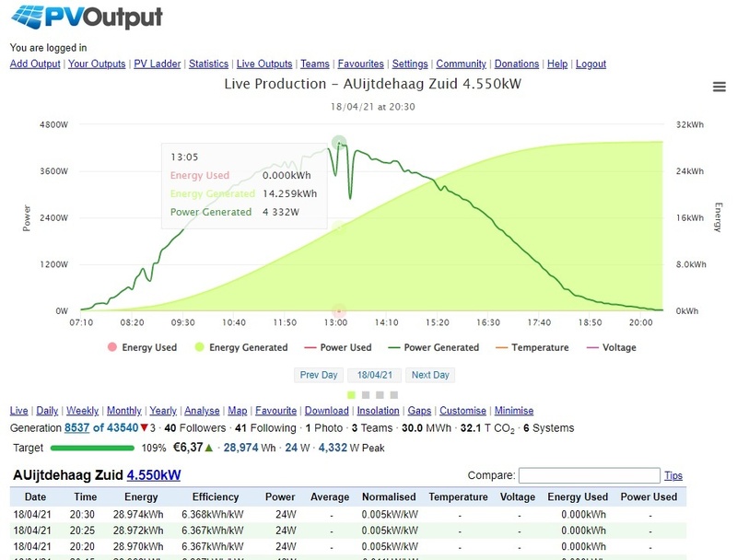
Task: Open Donations page
Action: pyautogui.click(x=517, y=64)
